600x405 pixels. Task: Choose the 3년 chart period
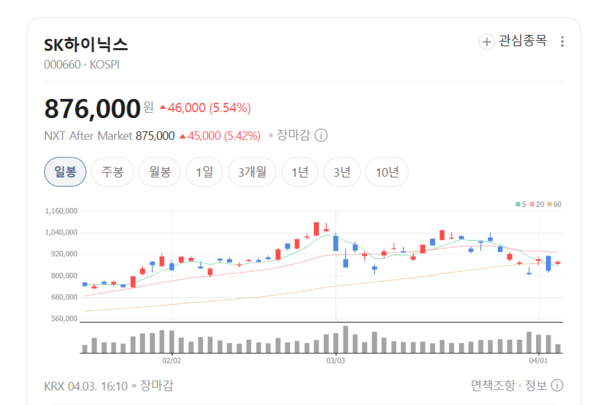tap(342, 172)
